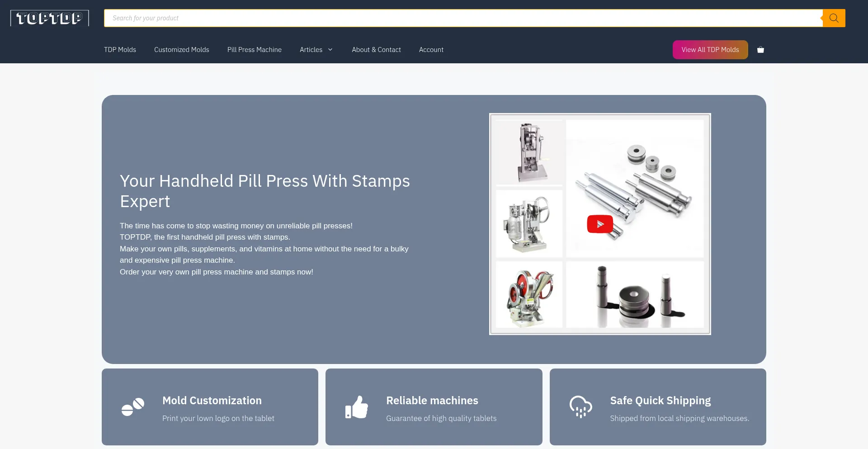Click the View All TDP Molds button
Image resolution: width=868 pixels, height=449 pixels.
710,50
